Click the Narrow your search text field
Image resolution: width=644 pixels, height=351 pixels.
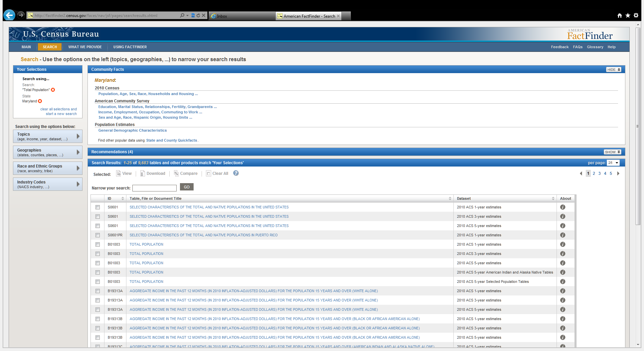coord(154,188)
